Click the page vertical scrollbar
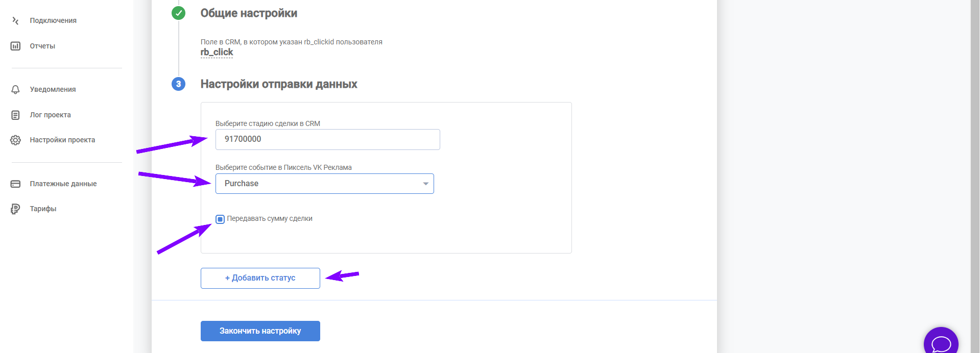The height and width of the screenshot is (353, 980). point(975,176)
